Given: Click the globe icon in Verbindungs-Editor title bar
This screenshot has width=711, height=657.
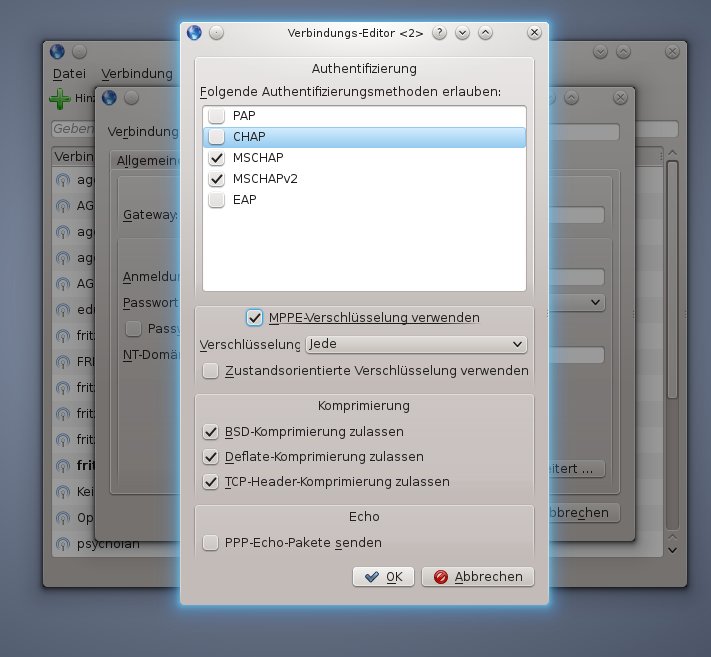Looking at the screenshot, I should [x=194, y=32].
